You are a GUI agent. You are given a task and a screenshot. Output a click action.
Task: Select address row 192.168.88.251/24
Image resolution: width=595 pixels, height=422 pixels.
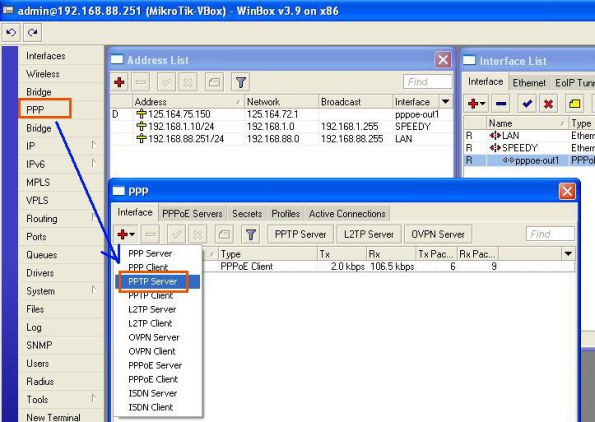[x=281, y=139]
